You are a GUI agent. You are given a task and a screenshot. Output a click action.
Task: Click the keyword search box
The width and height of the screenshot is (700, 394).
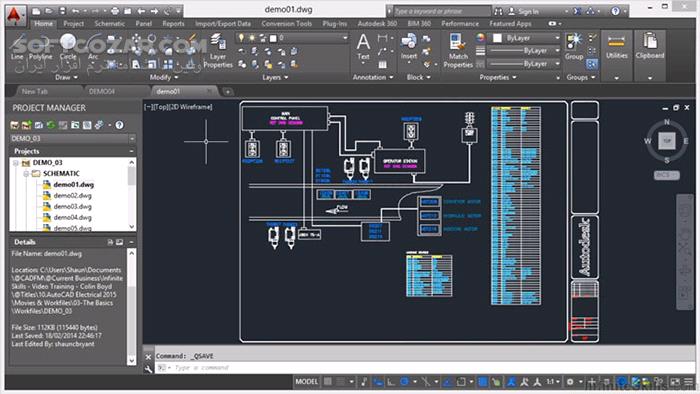[442, 11]
